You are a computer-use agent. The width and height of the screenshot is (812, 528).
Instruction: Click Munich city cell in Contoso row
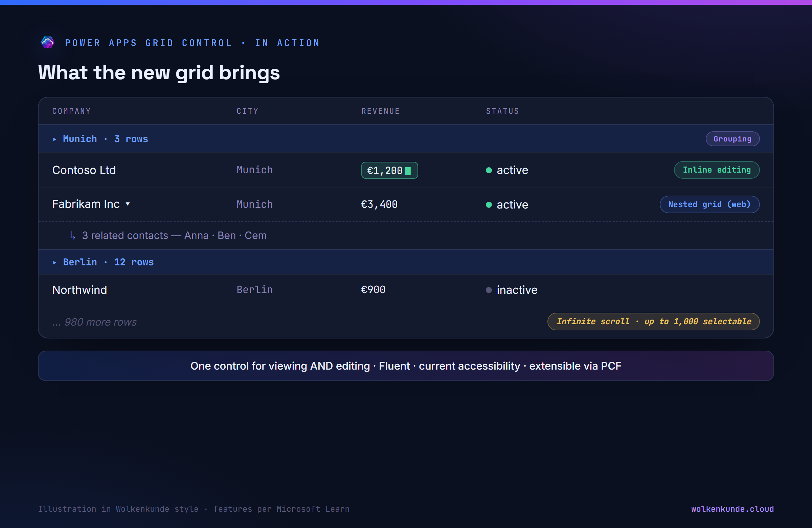(254, 170)
